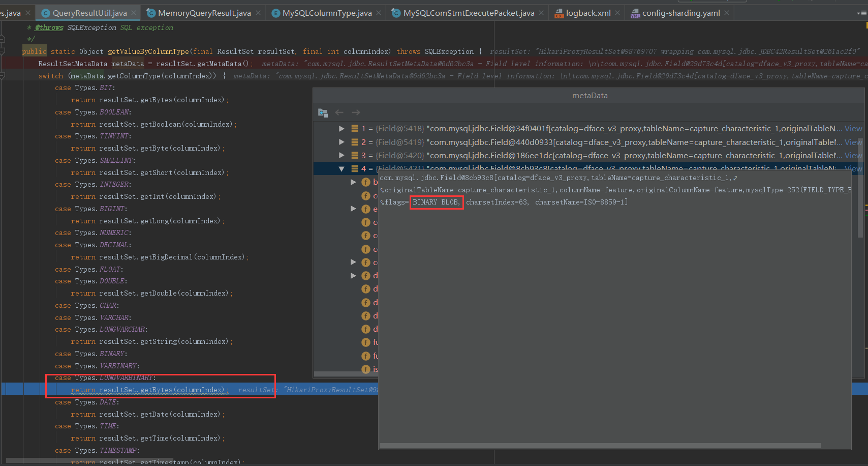The height and width of the screenshot is (466, 868).
Task: Click the settings icon in metaData popup toolbar
Action: [323, 112]
